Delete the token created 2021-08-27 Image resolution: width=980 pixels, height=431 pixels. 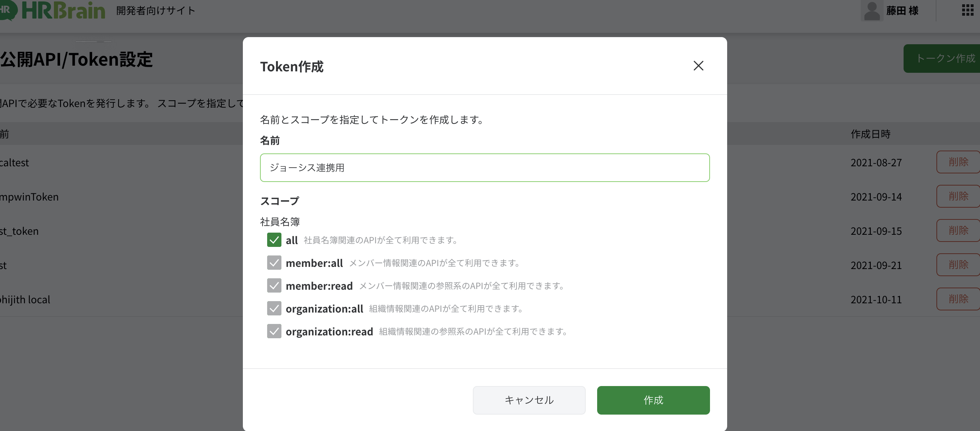(x=957, y=162)
